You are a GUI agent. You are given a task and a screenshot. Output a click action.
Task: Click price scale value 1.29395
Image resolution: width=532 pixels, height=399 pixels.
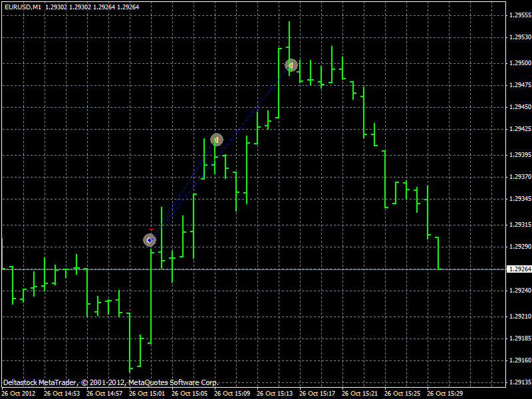coord(521,155)
